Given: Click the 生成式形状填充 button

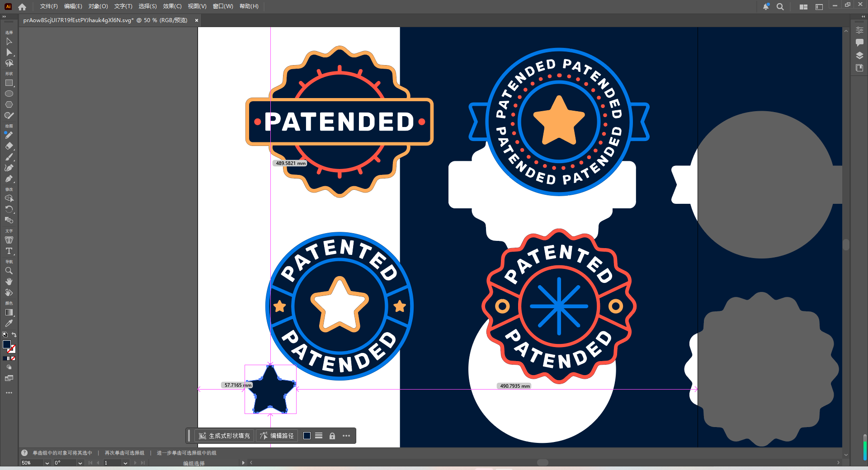Looking at the screenshot, I should tap(225, 436).
